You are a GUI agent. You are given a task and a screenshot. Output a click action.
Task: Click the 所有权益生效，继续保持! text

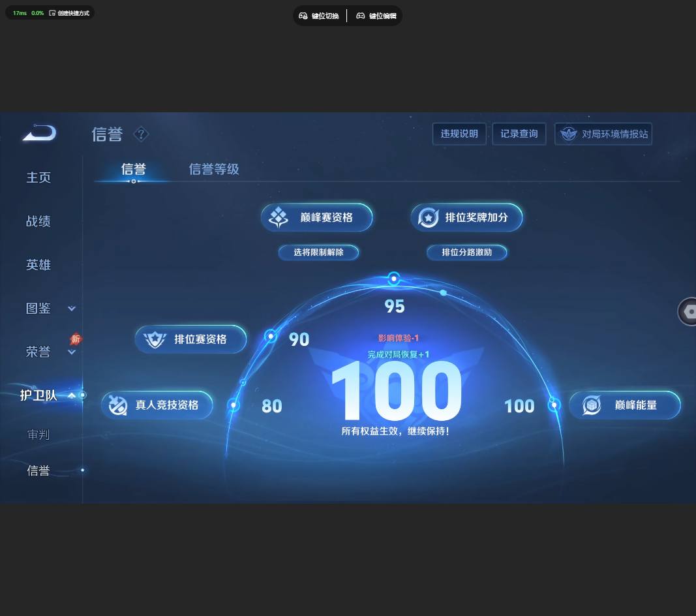395,431
